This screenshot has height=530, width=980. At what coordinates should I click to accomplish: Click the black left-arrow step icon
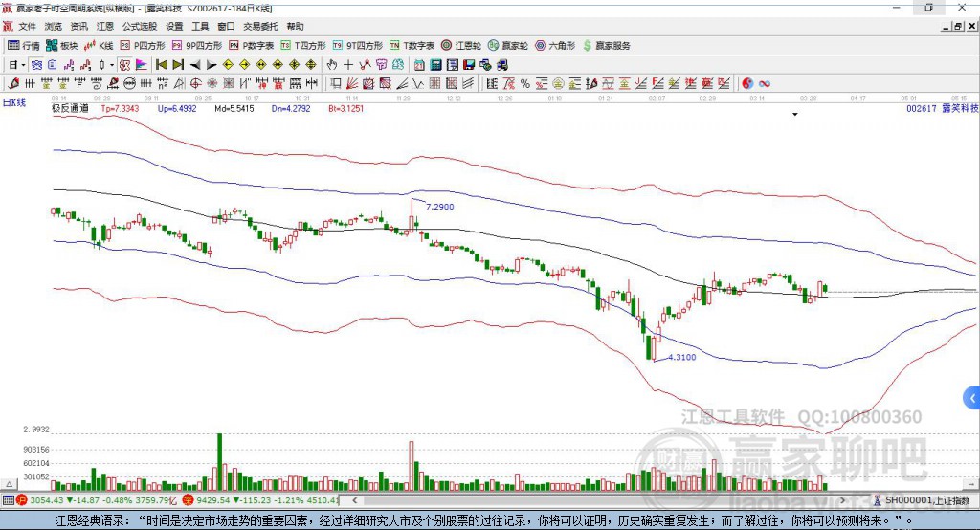(195, 65)
